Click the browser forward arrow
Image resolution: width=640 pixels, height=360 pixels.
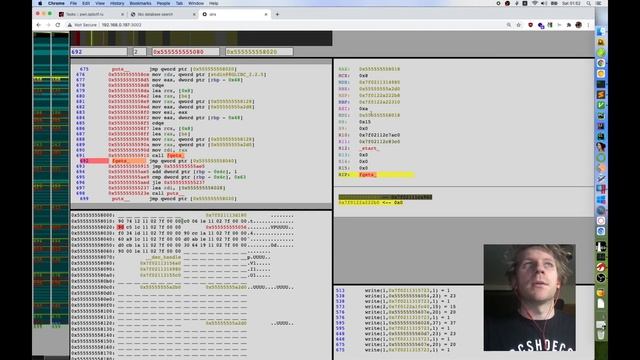coord(48,25)
